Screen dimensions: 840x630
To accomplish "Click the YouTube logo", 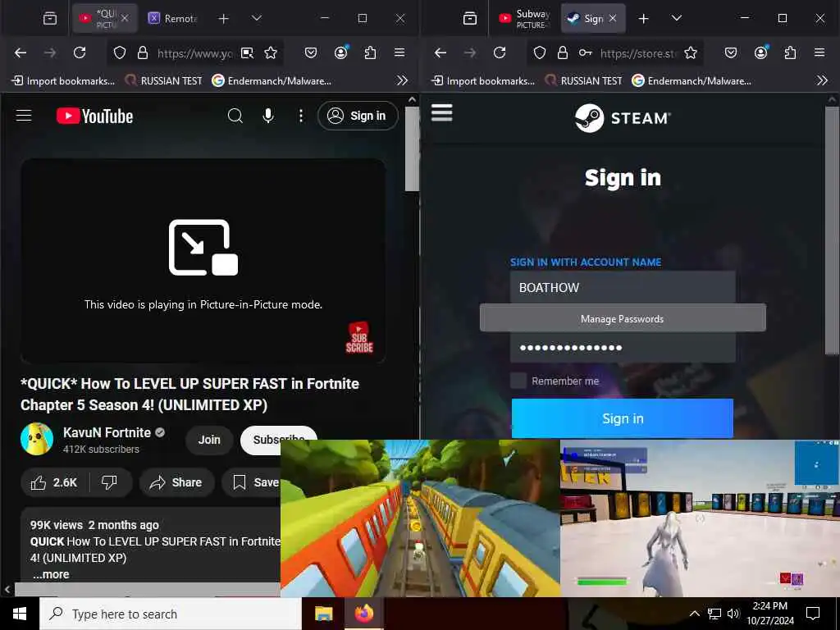I will pos(95,116).
